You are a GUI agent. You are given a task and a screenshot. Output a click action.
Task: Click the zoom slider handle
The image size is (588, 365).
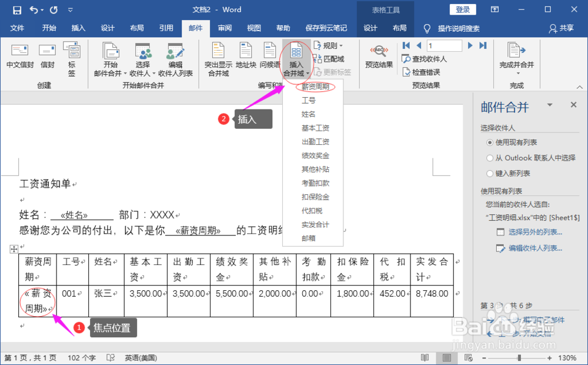point(519,358)
